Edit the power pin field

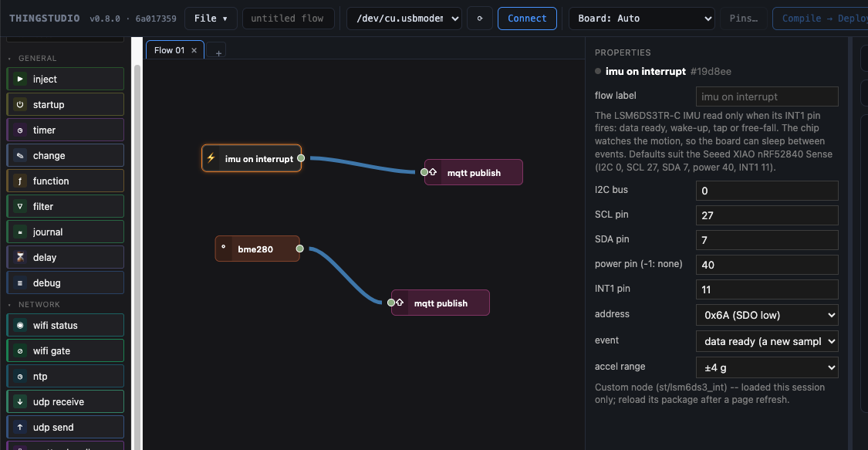767,265
